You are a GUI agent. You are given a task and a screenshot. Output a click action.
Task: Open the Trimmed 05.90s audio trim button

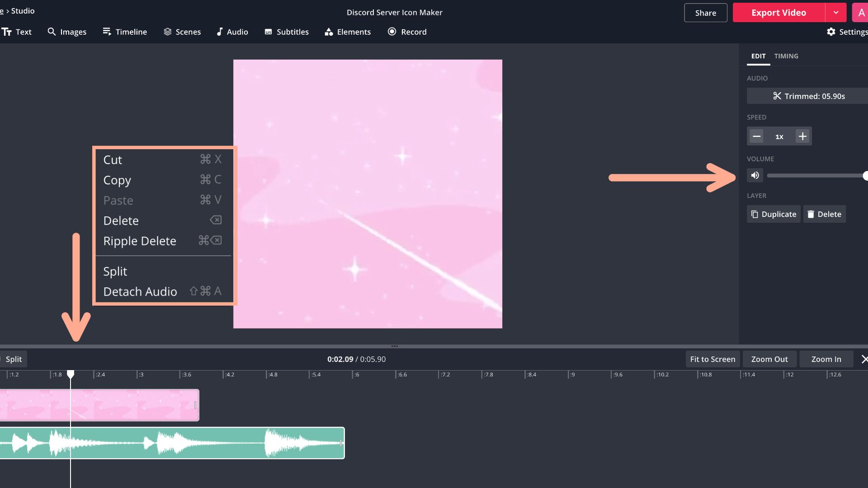coord(808,96)
